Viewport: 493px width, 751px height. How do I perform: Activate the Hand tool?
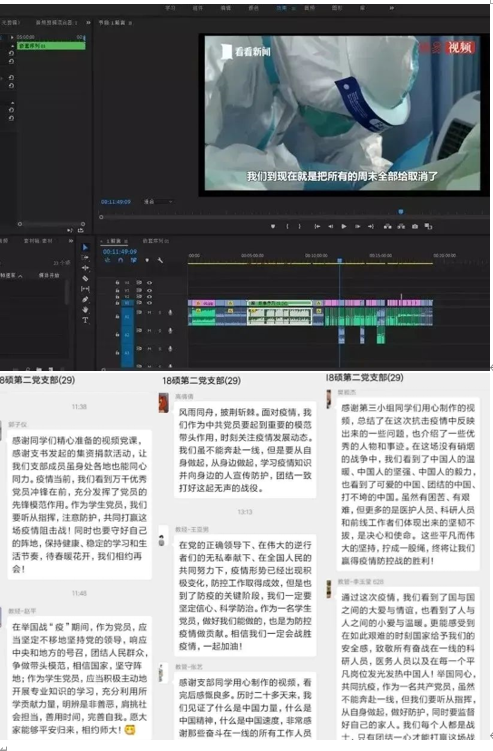85,310
